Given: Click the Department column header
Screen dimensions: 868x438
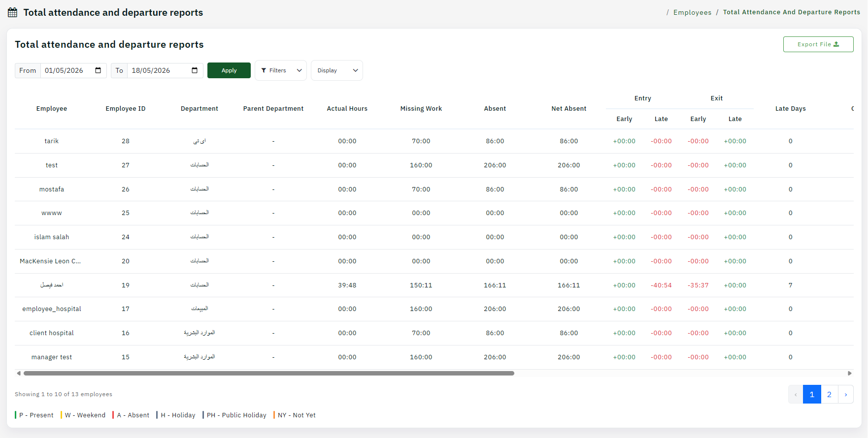Looking at the screenshot, I should 200,109.
